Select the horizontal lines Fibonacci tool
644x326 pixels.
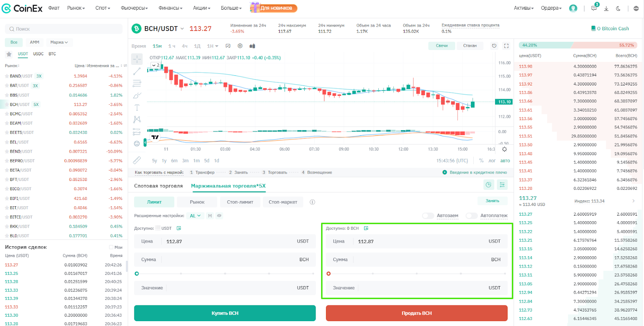137,83
